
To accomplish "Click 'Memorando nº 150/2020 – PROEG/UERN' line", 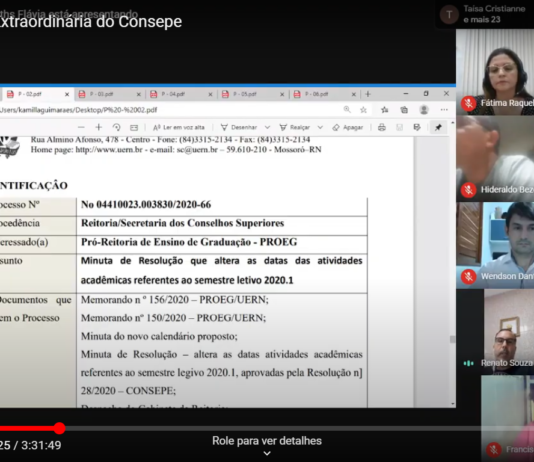I will [173, 318].
